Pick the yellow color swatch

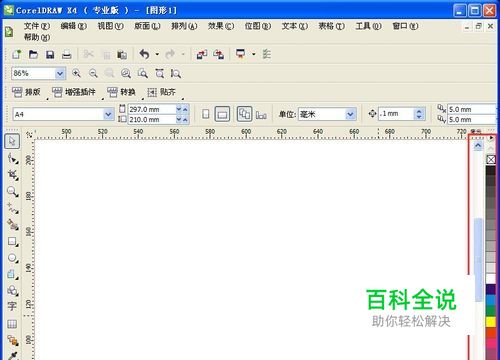point(491,322)
